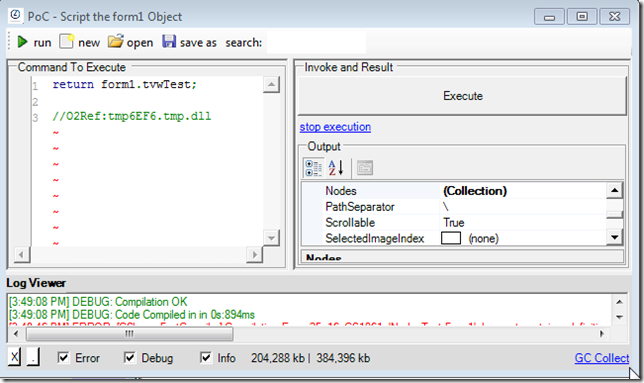This screenshot has height=383, width=644.
Task: Sort Output properties alphabetically
Action: [x=336, y=168]
